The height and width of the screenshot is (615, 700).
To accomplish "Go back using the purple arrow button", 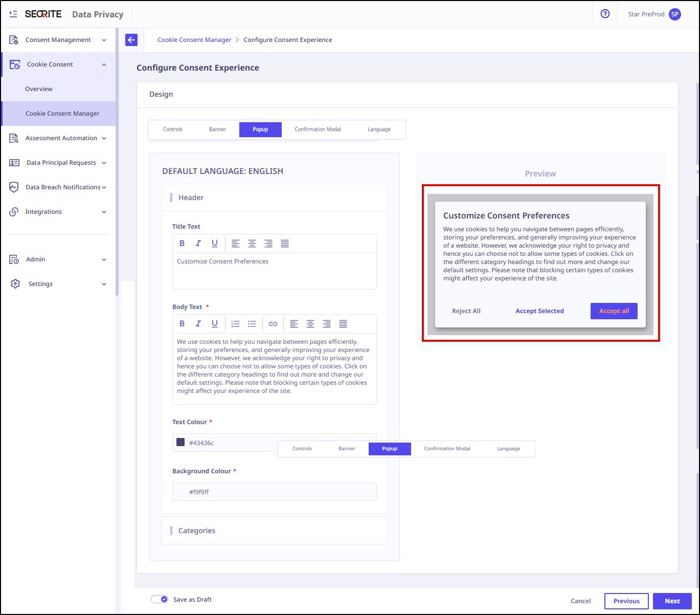I will pos(131,40).
